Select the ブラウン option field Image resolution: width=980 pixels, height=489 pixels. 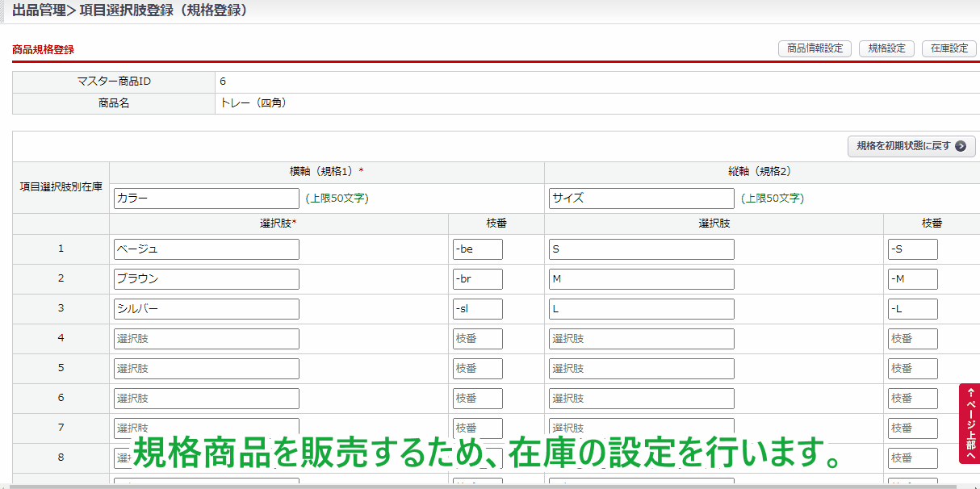tap(206, 279)
